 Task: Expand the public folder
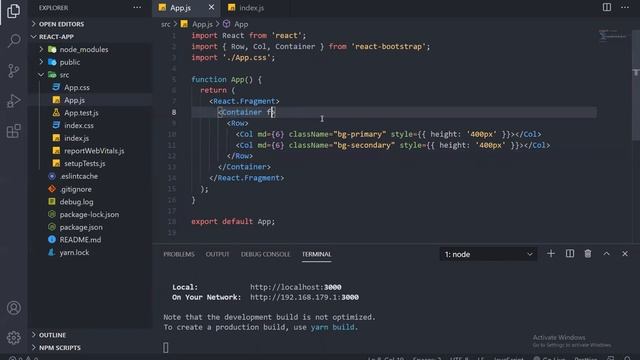pyautogui.click(x=90, y=62)
